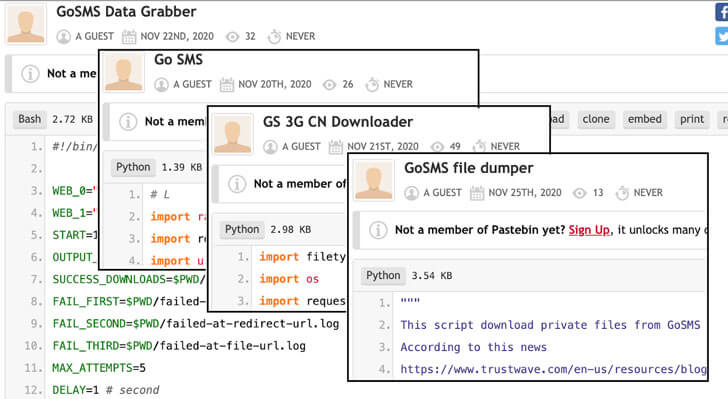Click user icon beside GoSMS Data Grabber guest
This screenshot has height=399, width=728.
pyautogui.click(x=64, y=36)
